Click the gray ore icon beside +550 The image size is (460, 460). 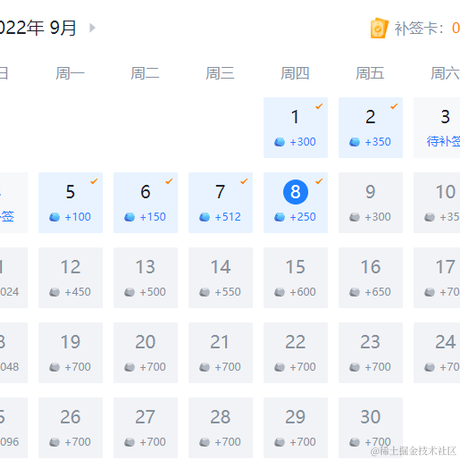[x=204, y=292]
